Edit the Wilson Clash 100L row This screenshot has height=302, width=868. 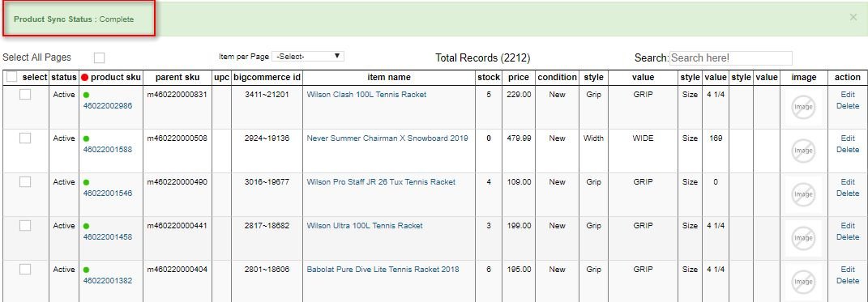point(848,95)
